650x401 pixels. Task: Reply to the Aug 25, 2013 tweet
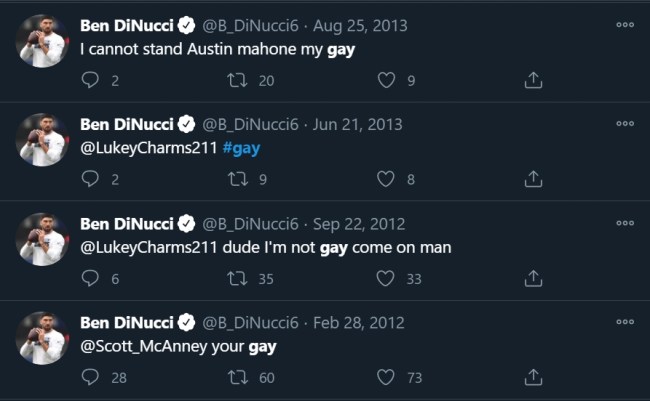pyautogui.click(x=90, y=80)
